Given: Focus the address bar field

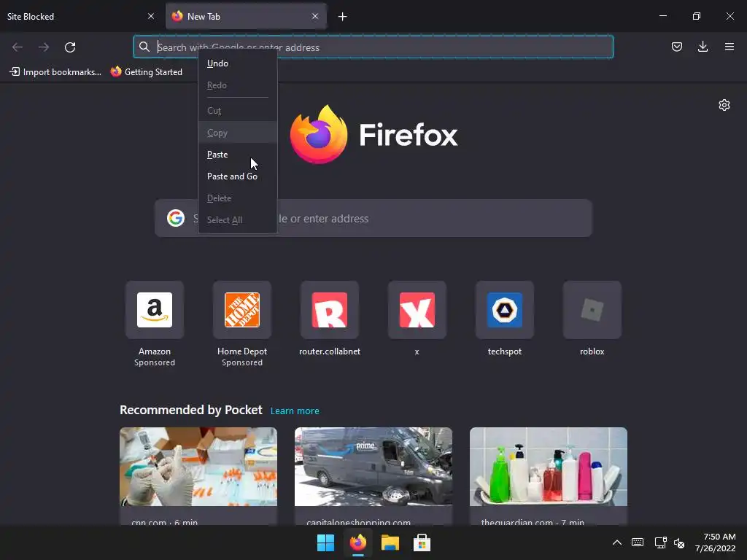Looking at the screenshot, I should (x=373, y=47).
